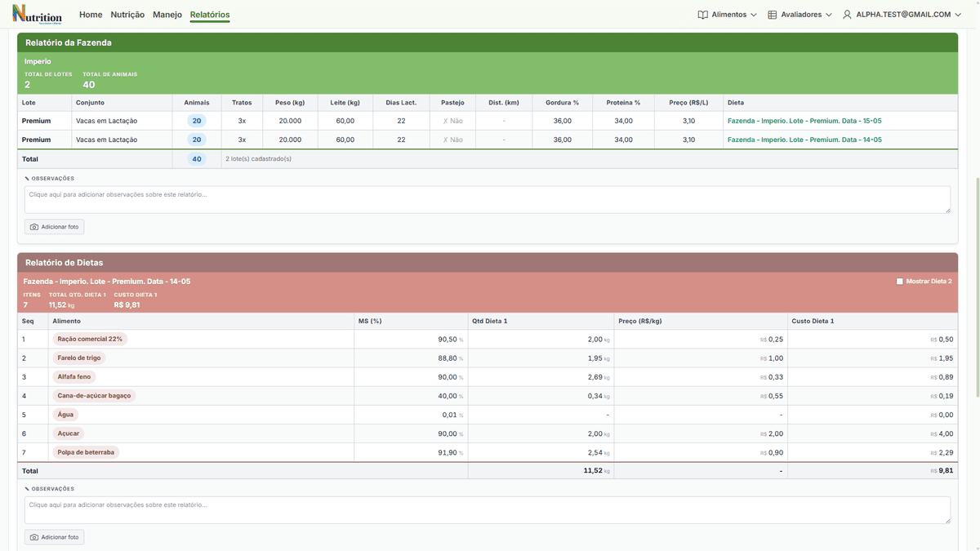Image resolution: width=980 pixels, height=551 pixels.
Task: Open diet link ending Data - 14-05
Action: coord(804,140)
